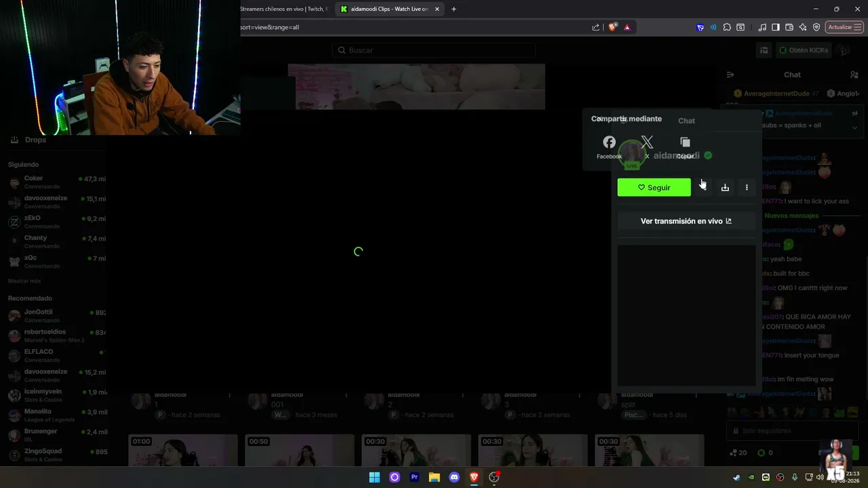
Task: Open Brave Rewards triangle icon
Action: [627, 27]
